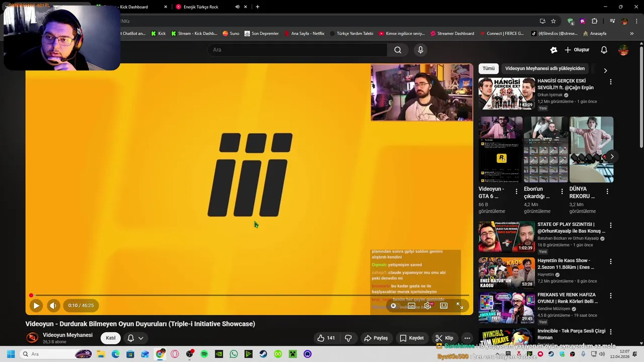The width and height of the screenshot is (644, 362).
Task: Click the red progress bar scrubber
Action: coord(31,296)
